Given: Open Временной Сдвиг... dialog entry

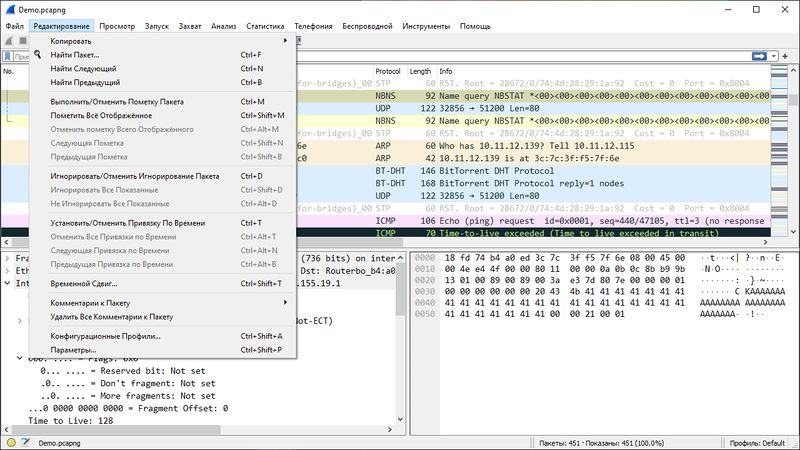Looking at the screenshot, I should pos(163,284).
